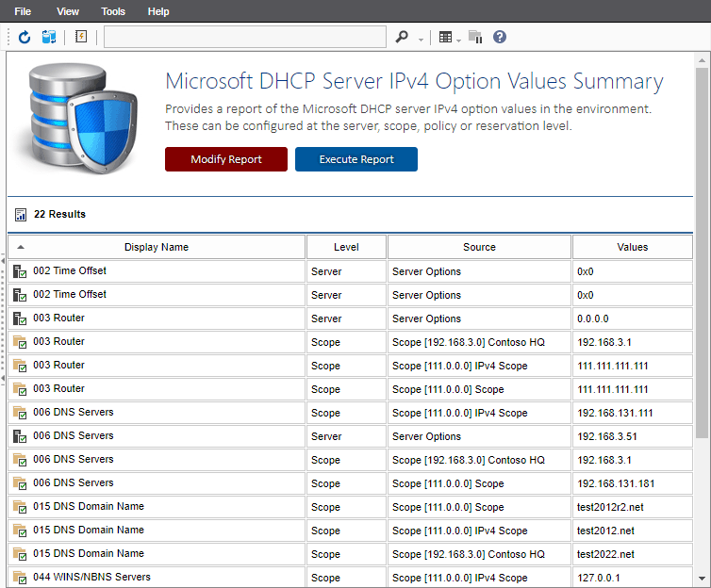Image resolution: width=711 pixels, height=588 pixels.
Task: Click the database synchronize toolbar icon
Action: point(49,37)
